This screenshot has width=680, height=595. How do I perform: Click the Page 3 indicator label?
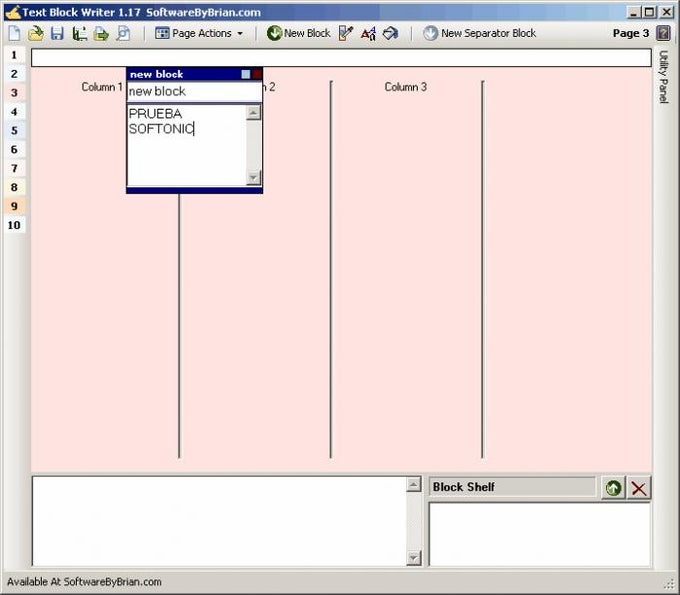click(x=631, y=33)
